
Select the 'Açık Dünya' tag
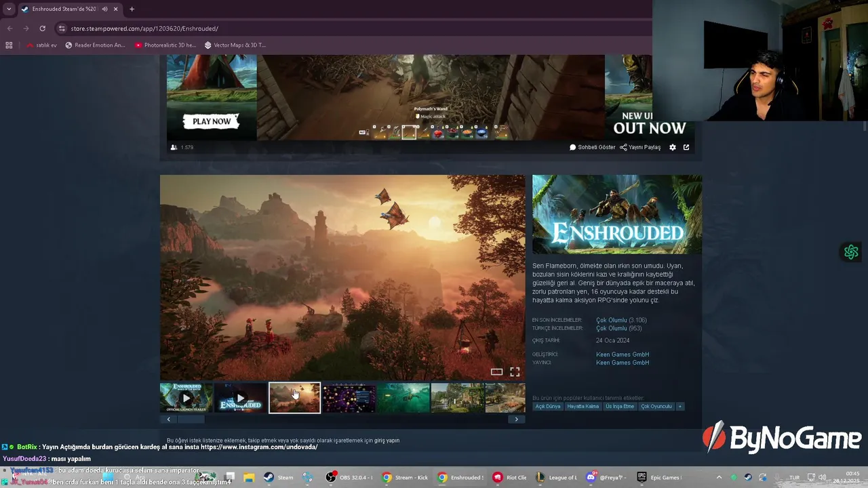point(548,407)
